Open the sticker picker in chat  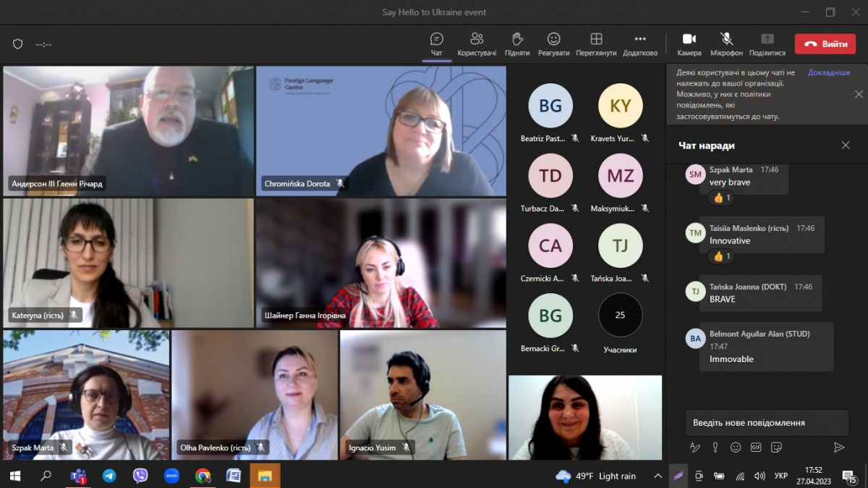[776, 447]
